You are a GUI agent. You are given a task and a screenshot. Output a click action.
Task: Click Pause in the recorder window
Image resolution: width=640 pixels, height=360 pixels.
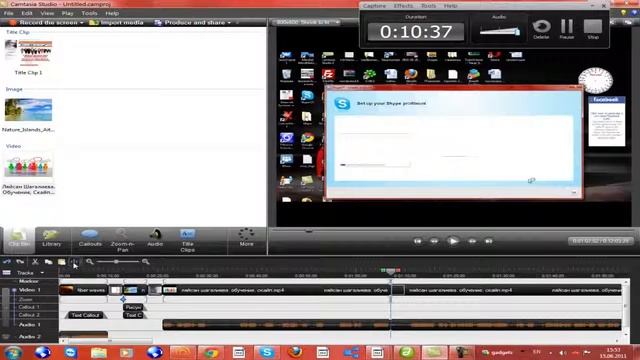pos(567,29)
